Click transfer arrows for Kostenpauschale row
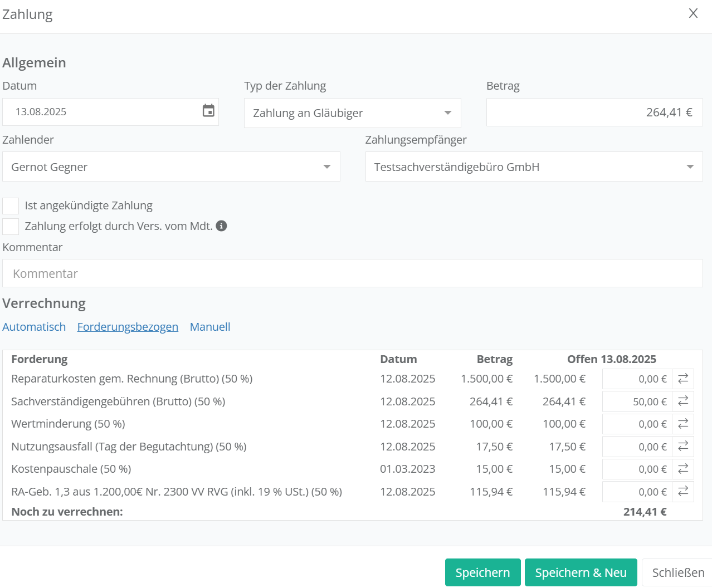This screenshot has width=712, height=588. (683, 469)
